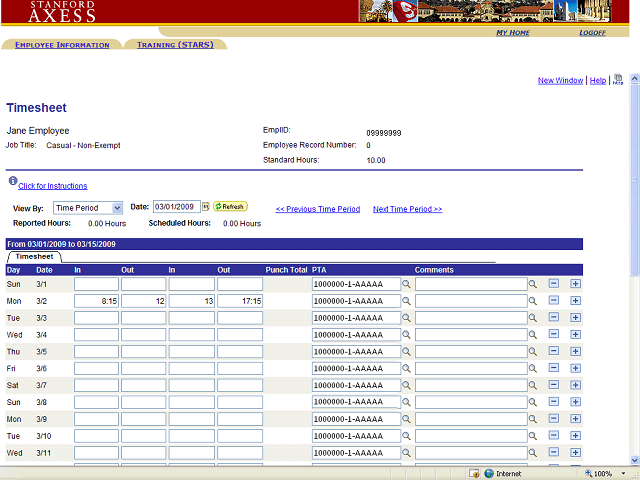
Task: Delete the Wed 3/4 row with minus icon
Action: 554,335
